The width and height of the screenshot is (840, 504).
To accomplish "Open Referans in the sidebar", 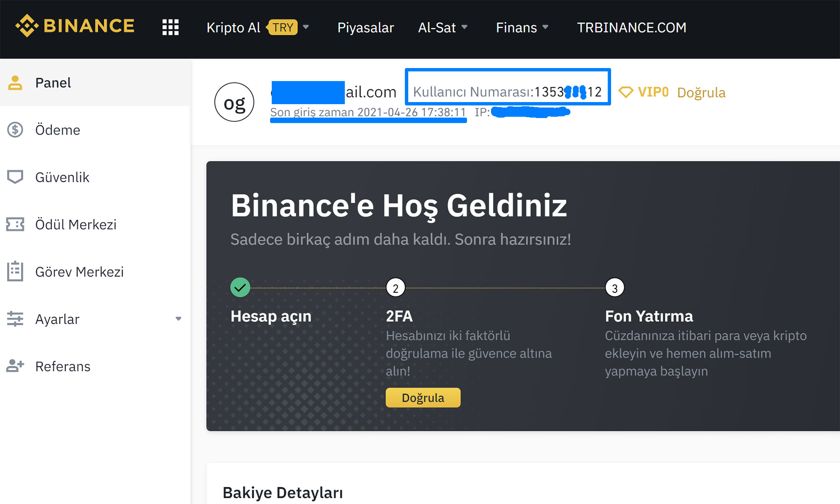I will click(95, 366).
